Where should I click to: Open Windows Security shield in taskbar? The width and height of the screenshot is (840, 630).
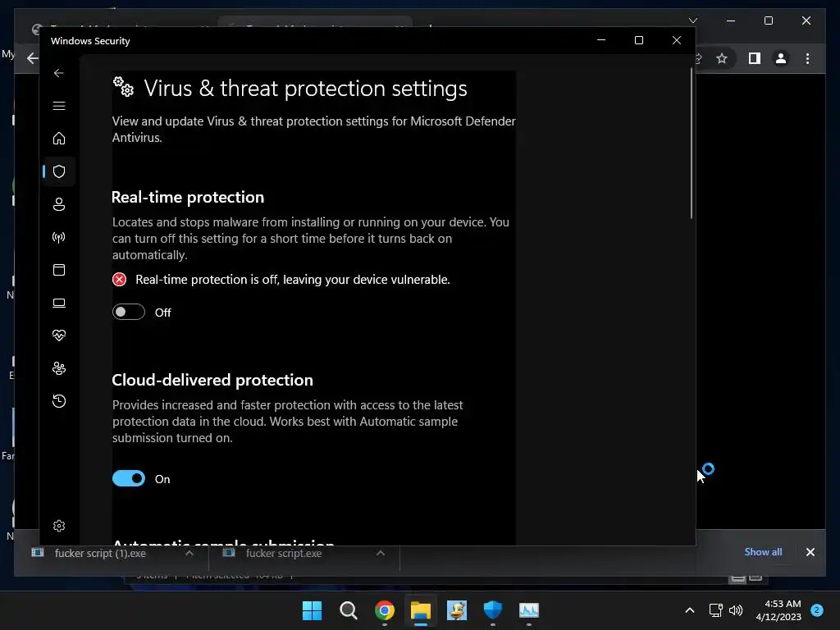(x=492, y=610)
